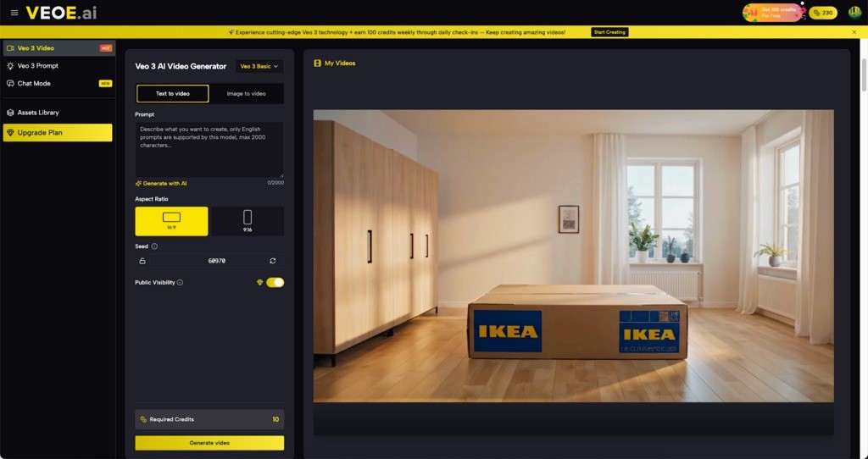Toggle the Public Visibility switch
868x459 pixels.
[x=275, y=283]
